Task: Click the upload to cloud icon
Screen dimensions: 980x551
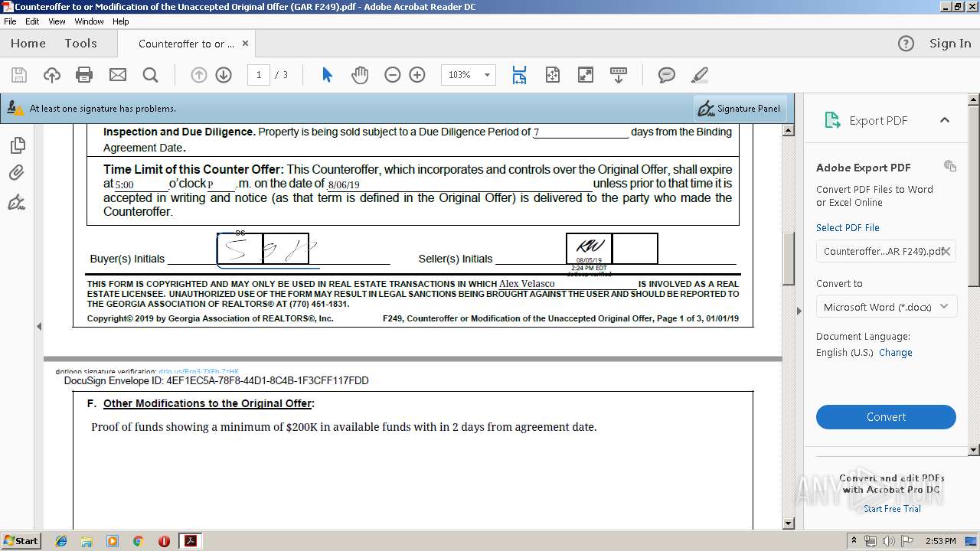Action: [x=52, y=75]
